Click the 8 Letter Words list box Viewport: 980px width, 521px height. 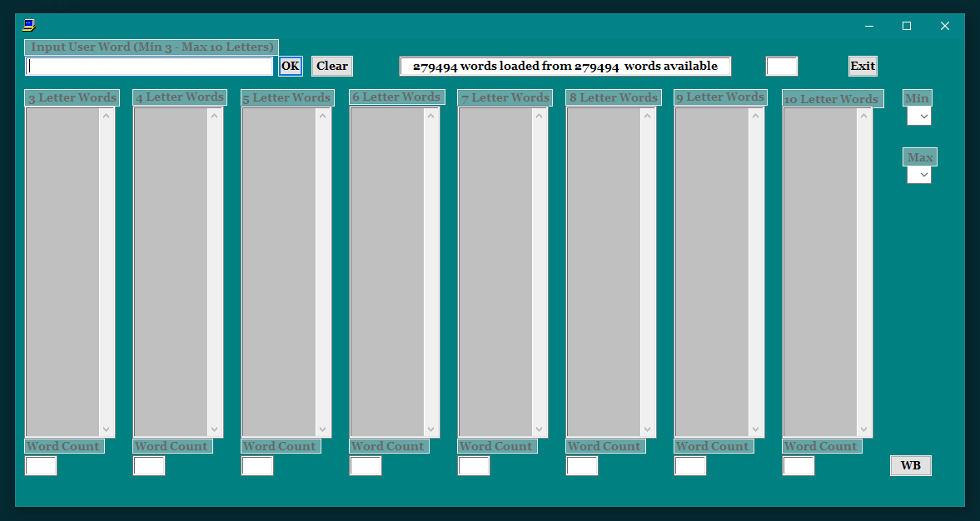610,272
